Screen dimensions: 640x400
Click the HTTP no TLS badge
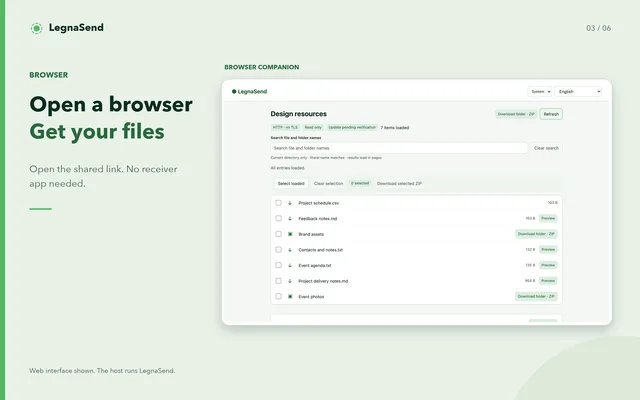pyautogui.click(x=285, y=127)
